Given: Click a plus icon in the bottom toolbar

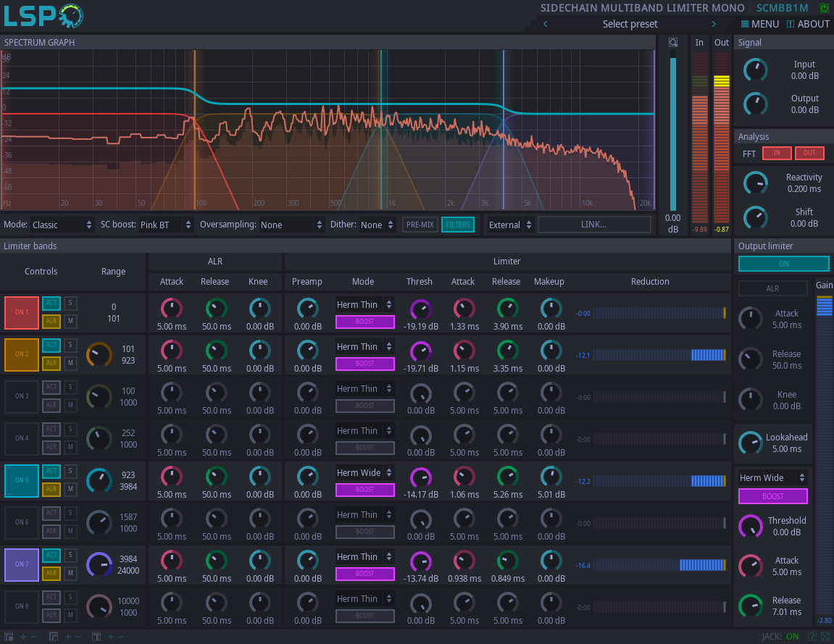Looking at the screenshot, I should 22,636.
